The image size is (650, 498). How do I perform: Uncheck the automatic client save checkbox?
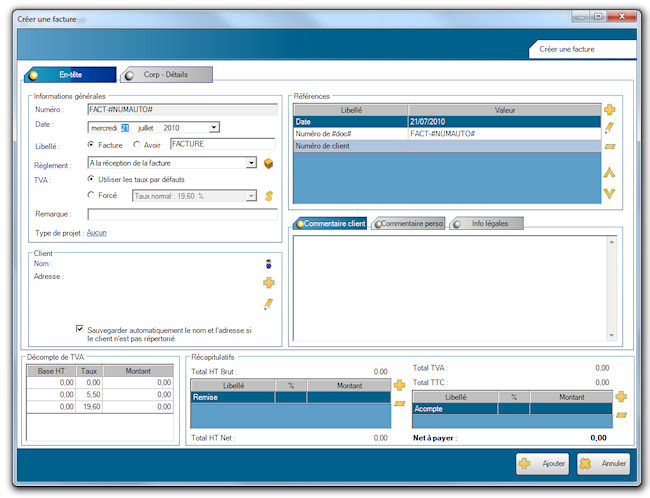click(x=80, y=328)
